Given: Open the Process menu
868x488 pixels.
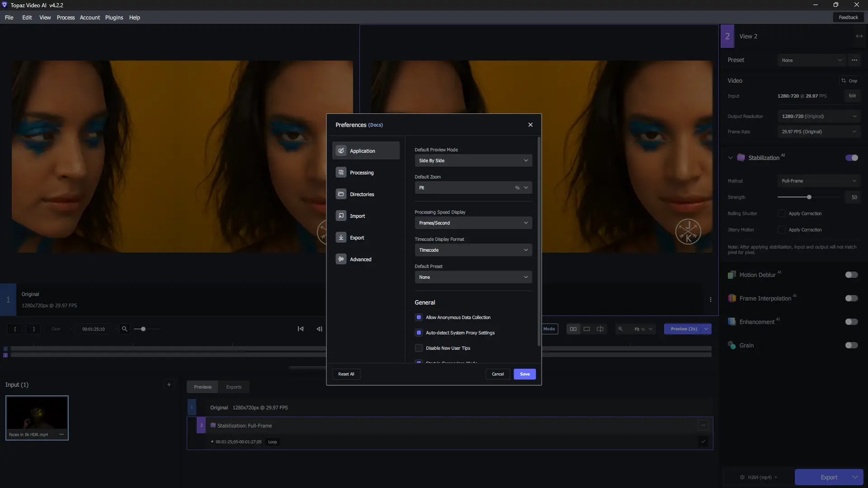Looking at the screenshot, I should pos(66,17).
